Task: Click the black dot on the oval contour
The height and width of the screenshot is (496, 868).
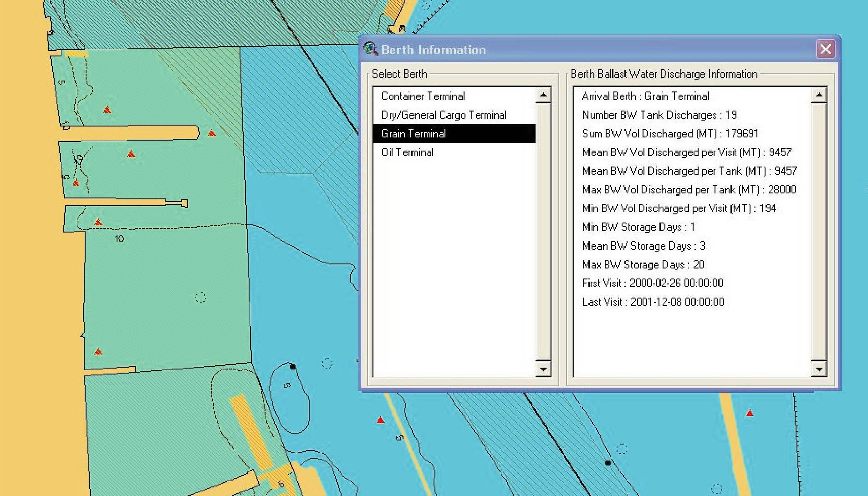Action: 293,366
